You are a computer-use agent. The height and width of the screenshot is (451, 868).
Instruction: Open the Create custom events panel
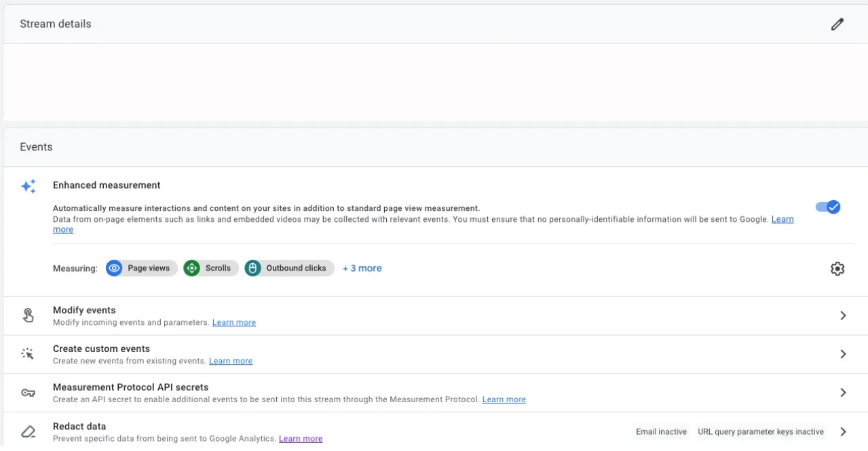843,353
